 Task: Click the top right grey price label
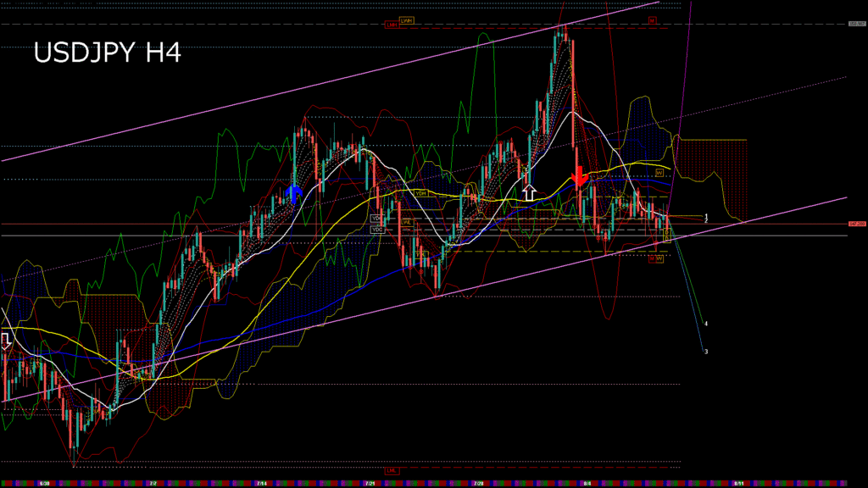(856, 25)
